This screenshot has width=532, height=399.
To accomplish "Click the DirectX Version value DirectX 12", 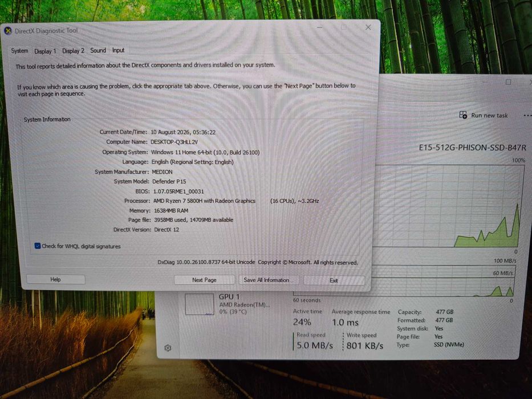I will (166, 229).
